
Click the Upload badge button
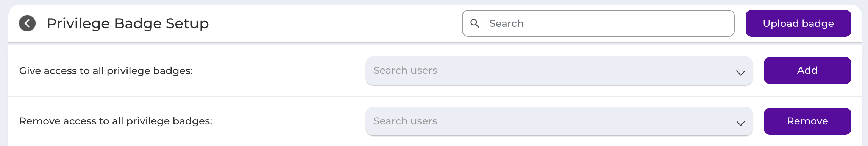798,23
